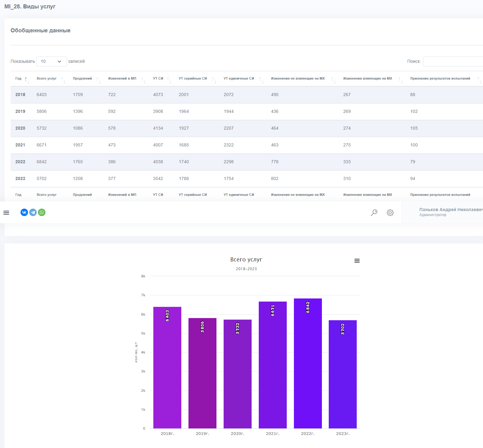Sort by Признание результатов испытаний header
Viewport: 483px width, 448px height.
point(440,78)
